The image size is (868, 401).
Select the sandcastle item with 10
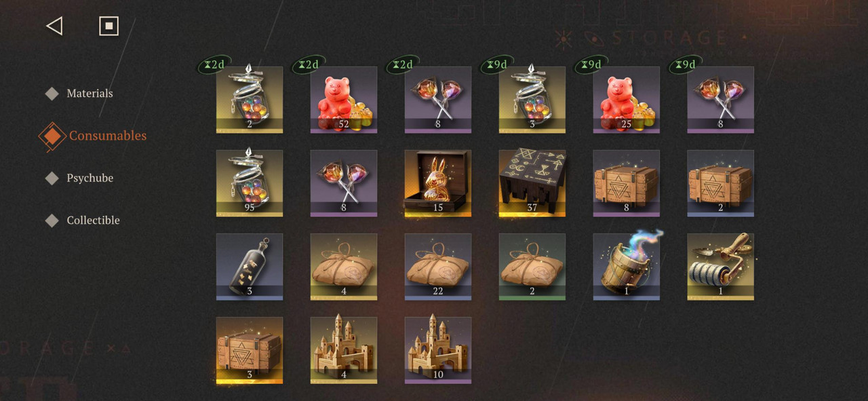(x=438, y=350)
